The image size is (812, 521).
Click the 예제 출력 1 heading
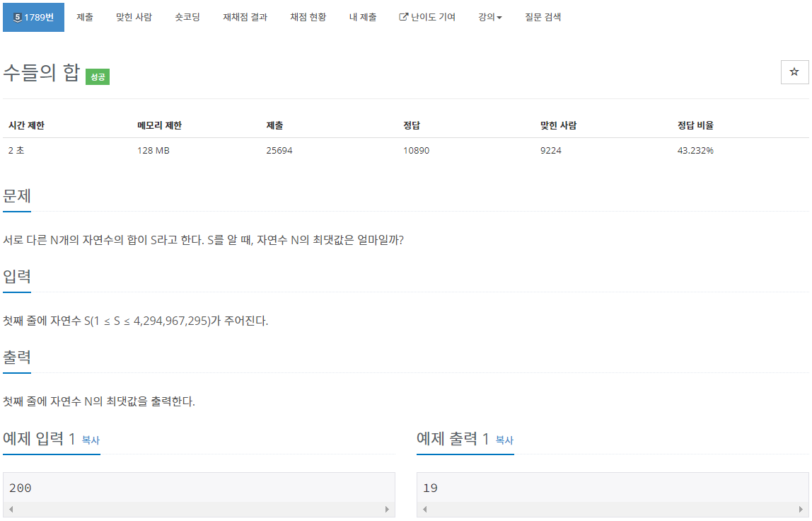click(x=453, y=439)
